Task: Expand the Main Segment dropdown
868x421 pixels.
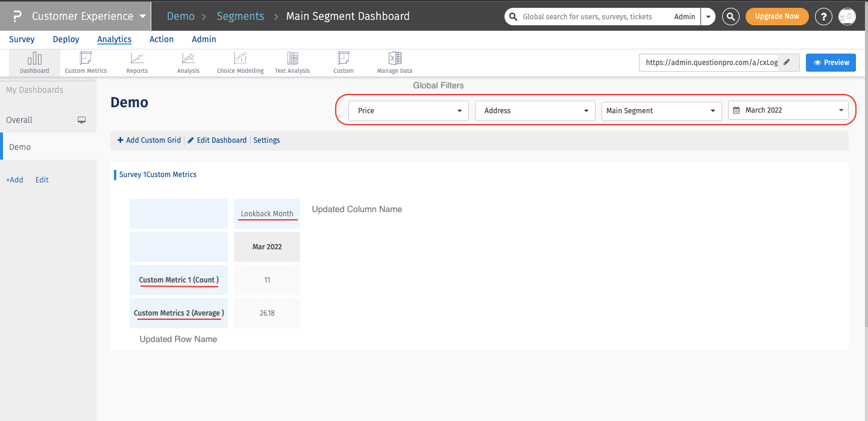Action: point(662,111)
